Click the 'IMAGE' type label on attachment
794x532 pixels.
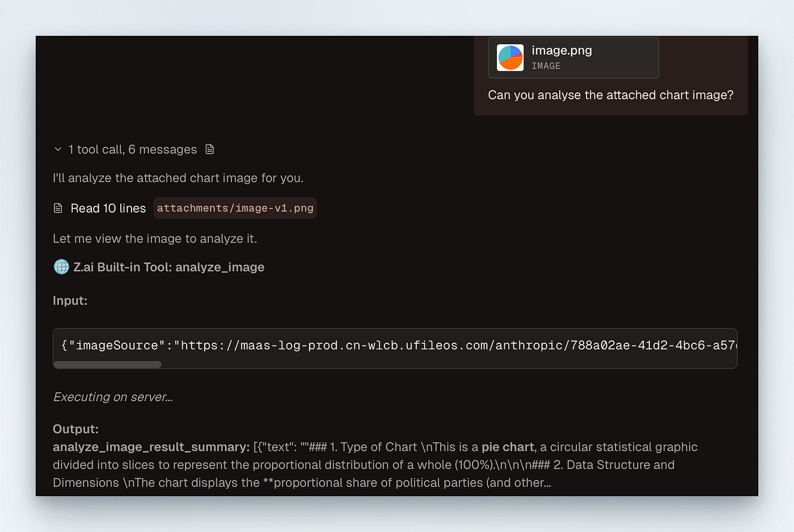(546, 66)
